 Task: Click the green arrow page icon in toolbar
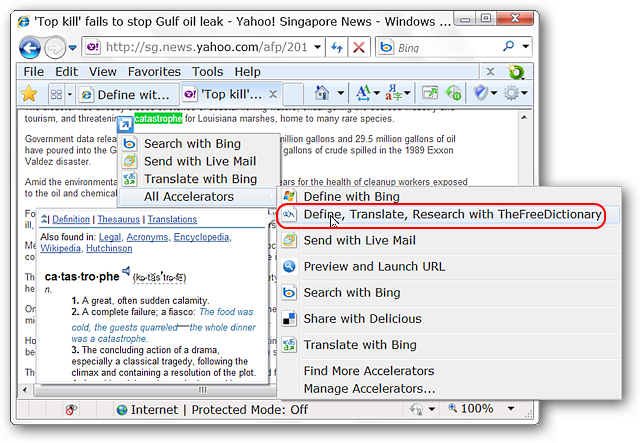pyautogui.click(x=430, y=93)
